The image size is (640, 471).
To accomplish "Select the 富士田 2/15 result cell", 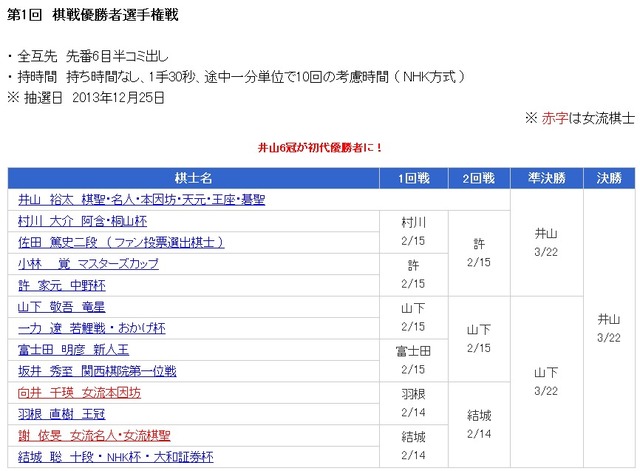I will point(413,360).
